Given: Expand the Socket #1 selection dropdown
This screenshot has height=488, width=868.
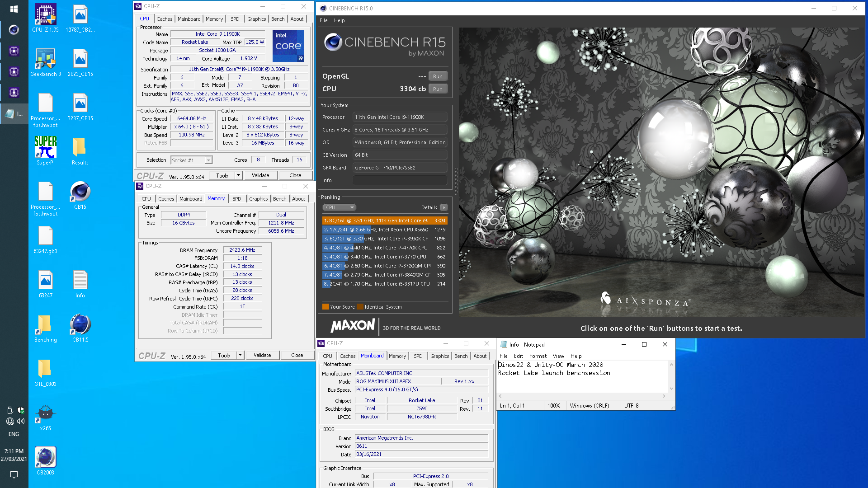Looking at the screenshot, I should tap(208, 160).
